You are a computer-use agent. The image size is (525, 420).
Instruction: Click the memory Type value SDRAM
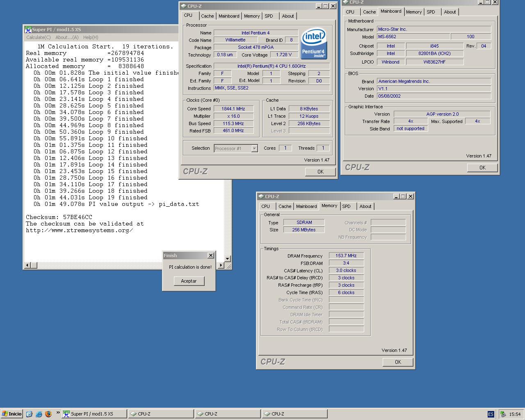[x=304, y=222]
